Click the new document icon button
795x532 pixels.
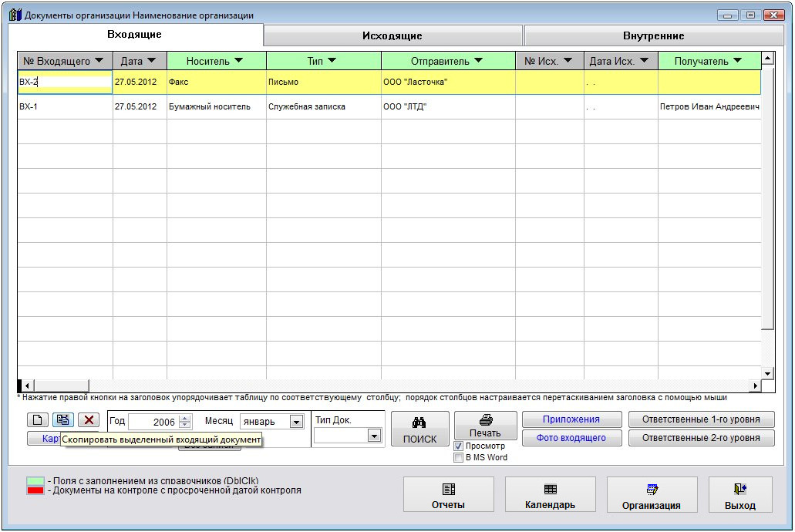click(x=38, y=420)
